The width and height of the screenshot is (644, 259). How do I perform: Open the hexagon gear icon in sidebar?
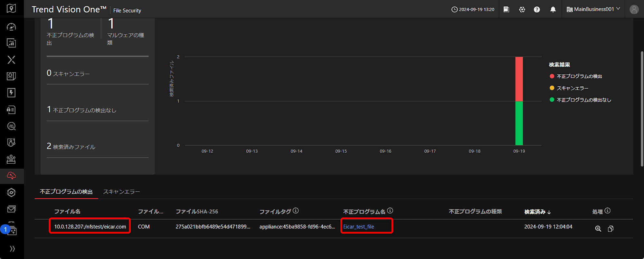point(11,193)
